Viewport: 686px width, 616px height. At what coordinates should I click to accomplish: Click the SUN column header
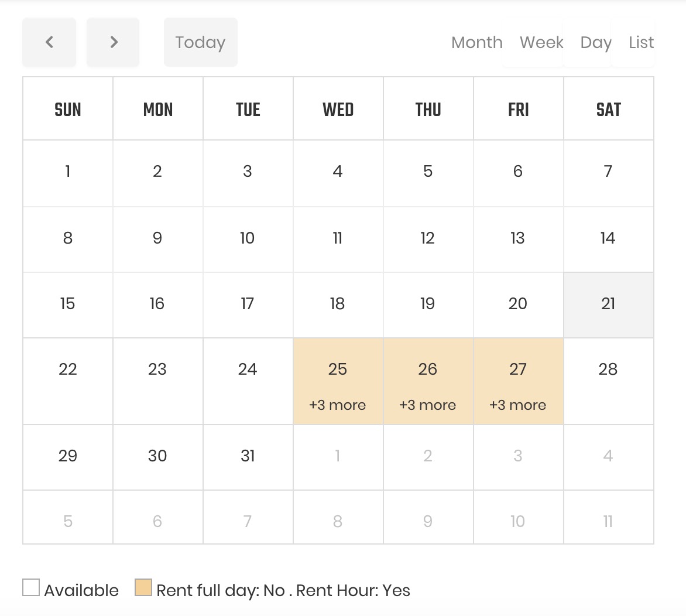[67, 109]
